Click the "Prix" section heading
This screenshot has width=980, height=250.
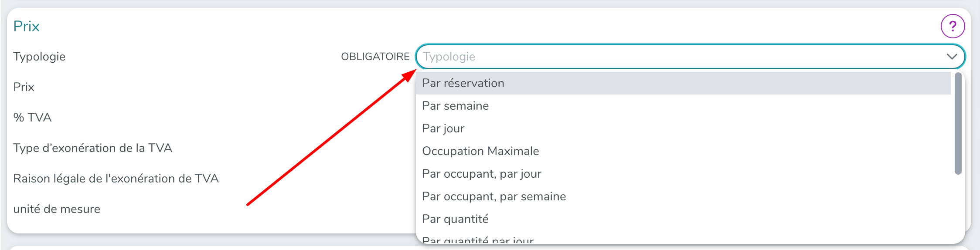coord(26,27)
